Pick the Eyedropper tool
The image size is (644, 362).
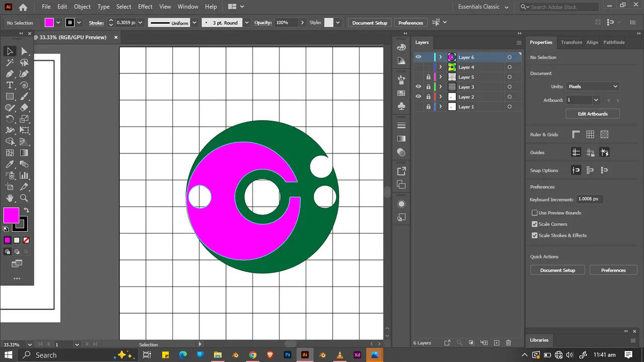click(x=10, y=164)
